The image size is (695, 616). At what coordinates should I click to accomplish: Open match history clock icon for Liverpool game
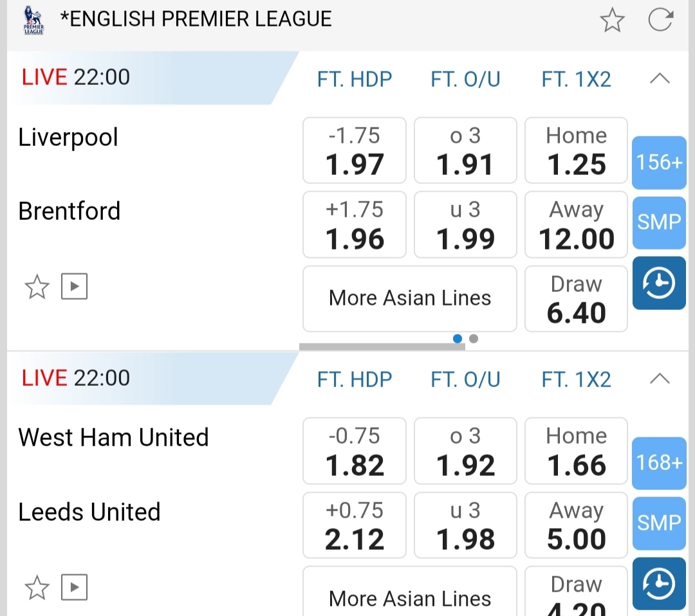click(x=659, y=284)
